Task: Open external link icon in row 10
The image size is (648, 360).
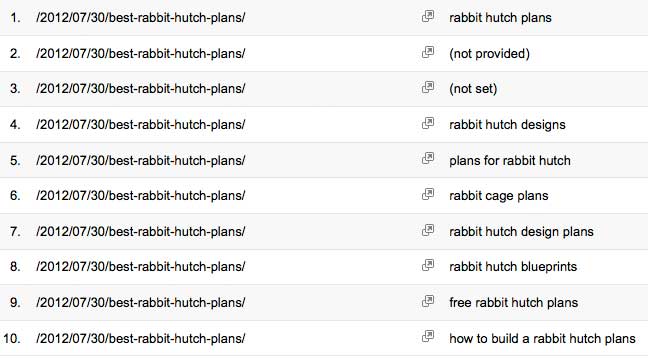Action: 428,337
